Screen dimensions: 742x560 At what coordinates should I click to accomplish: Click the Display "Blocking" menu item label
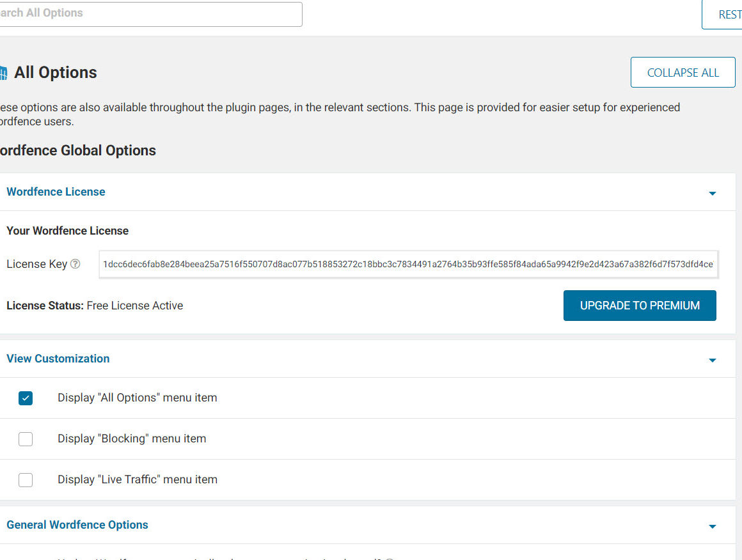click(x=132, y=439)
